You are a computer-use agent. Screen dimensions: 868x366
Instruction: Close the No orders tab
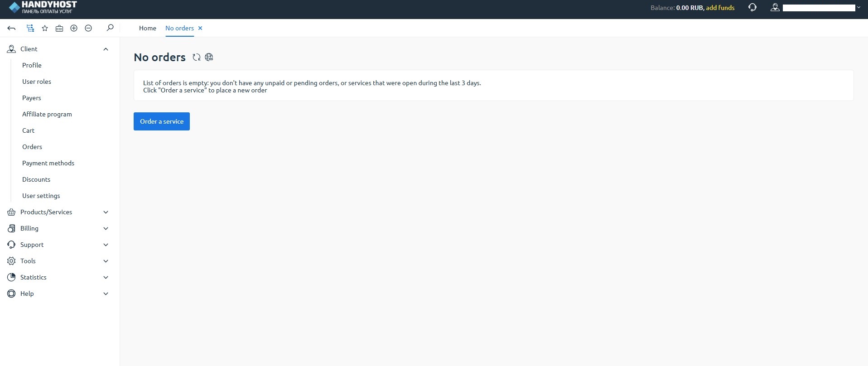pyautogui.click(x=200, y=28)
